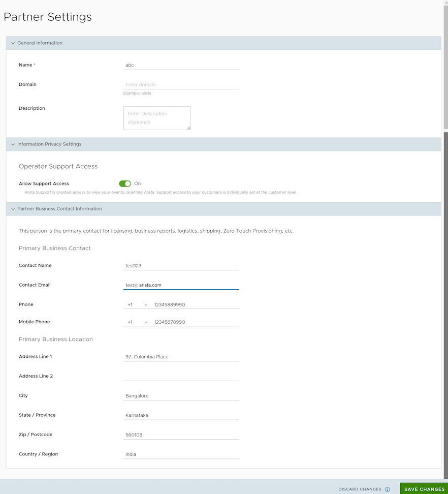Open the Mobile Phone country code dropdown
This screenshot has height=494, width=448.
[137, 322]
